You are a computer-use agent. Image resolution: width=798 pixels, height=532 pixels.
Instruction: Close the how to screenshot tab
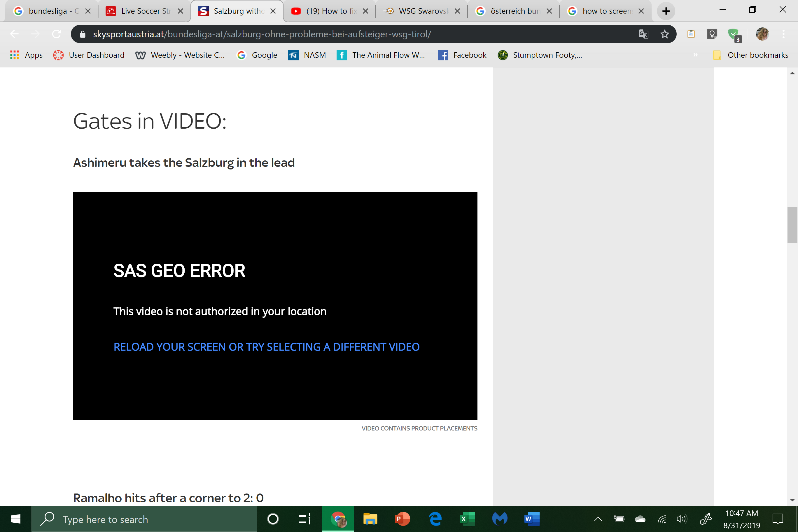[x=641, y=11]
